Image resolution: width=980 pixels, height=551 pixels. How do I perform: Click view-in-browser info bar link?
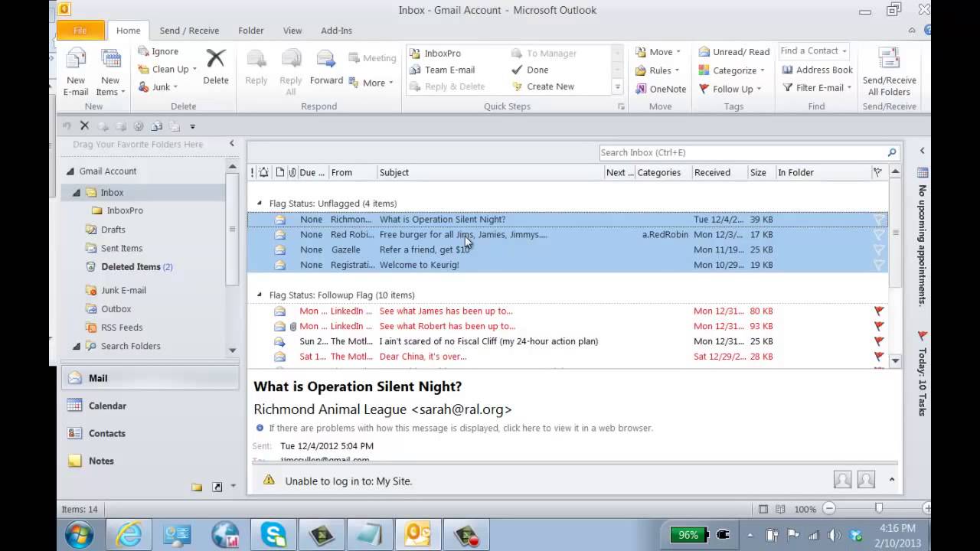(x=461, y=428)
